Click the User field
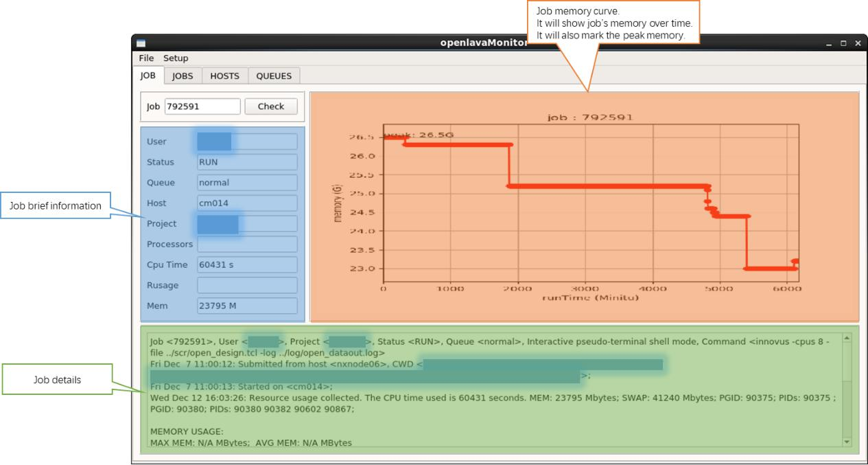This screenshot has width=868, height=465. click(247, 141)
